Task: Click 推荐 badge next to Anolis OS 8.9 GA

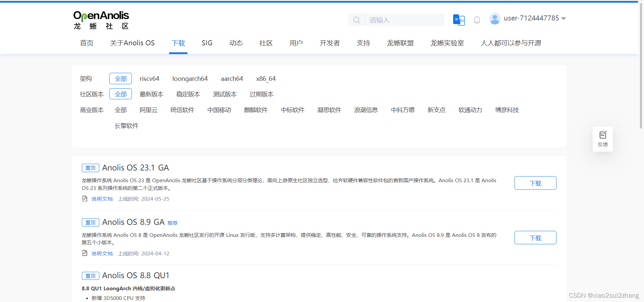Action: tap(172, 223)
